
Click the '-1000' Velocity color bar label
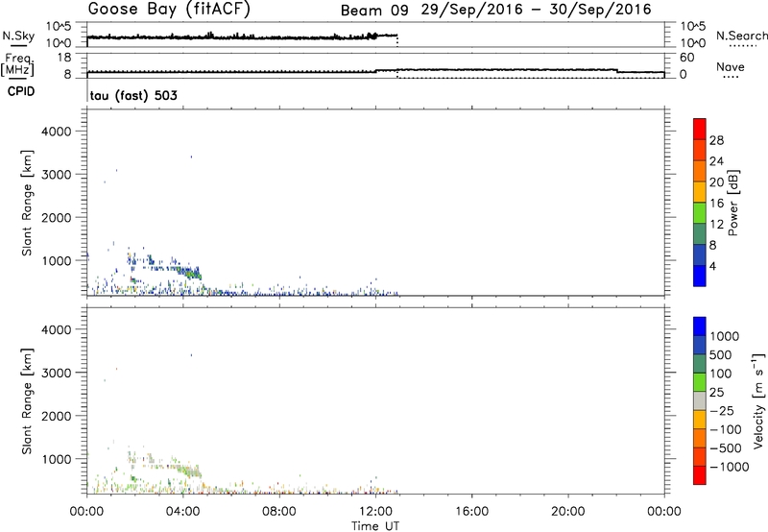[x=730, y=467]
